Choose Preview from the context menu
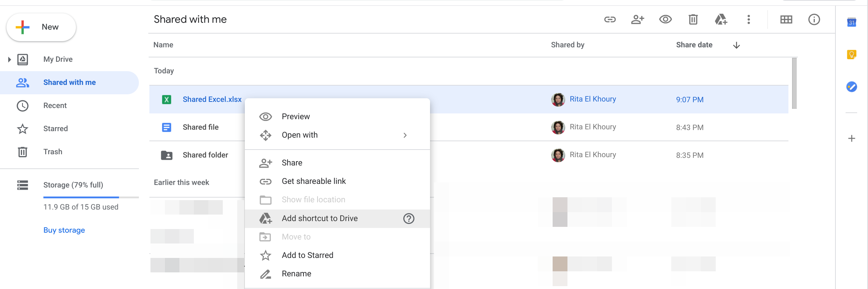This screenshot has height=289, width=868. point(337,116)
